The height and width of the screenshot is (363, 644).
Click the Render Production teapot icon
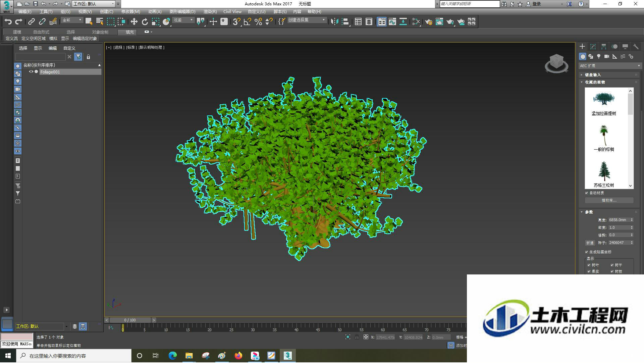(450, 22)
